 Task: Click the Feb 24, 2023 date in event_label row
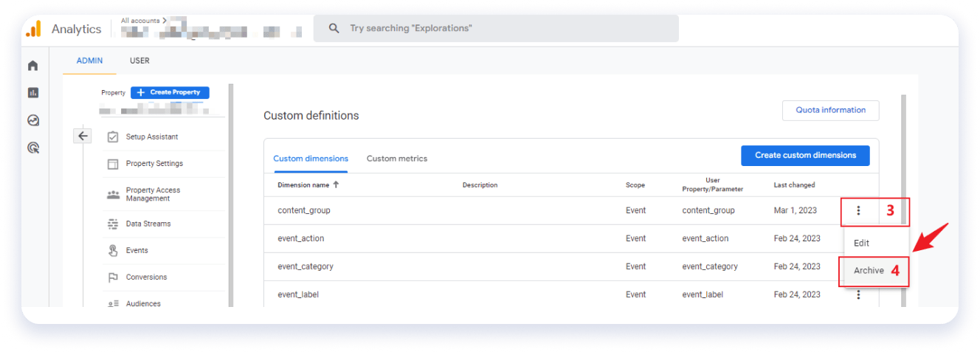[x=797, y=294]
